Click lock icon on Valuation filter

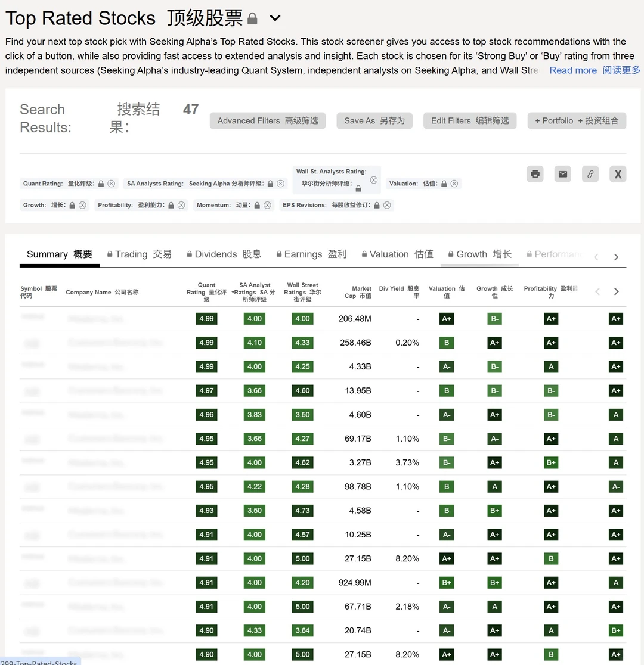click(444, 184)
